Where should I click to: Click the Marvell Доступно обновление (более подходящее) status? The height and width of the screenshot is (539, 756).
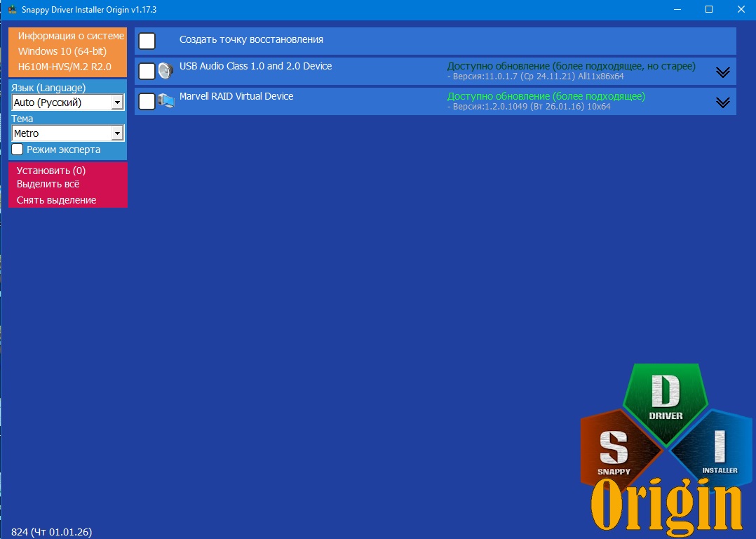click(x=546, y=96)
